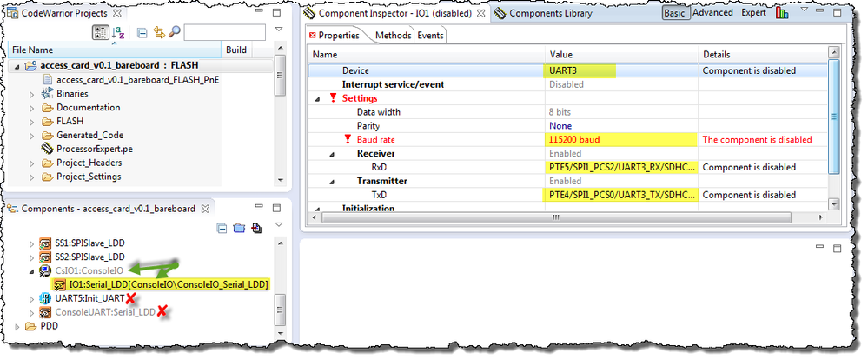Click the UART3 Device value cell
Screen dimensions: 868x360
pos(621,71)
